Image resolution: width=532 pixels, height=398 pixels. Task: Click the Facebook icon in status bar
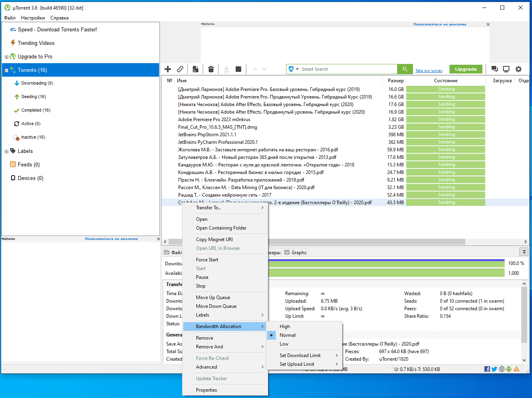487,369
